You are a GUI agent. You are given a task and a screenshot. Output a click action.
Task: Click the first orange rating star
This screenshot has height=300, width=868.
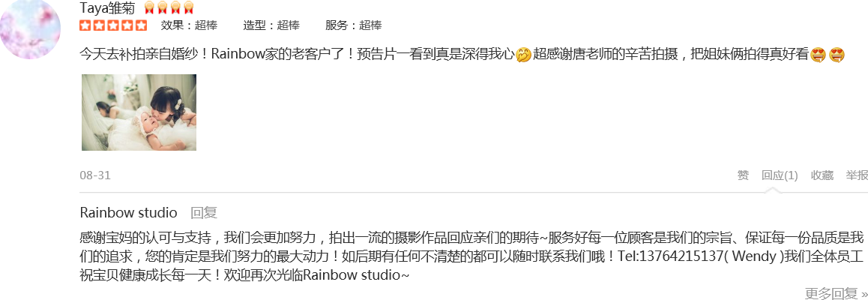point(85,25)
